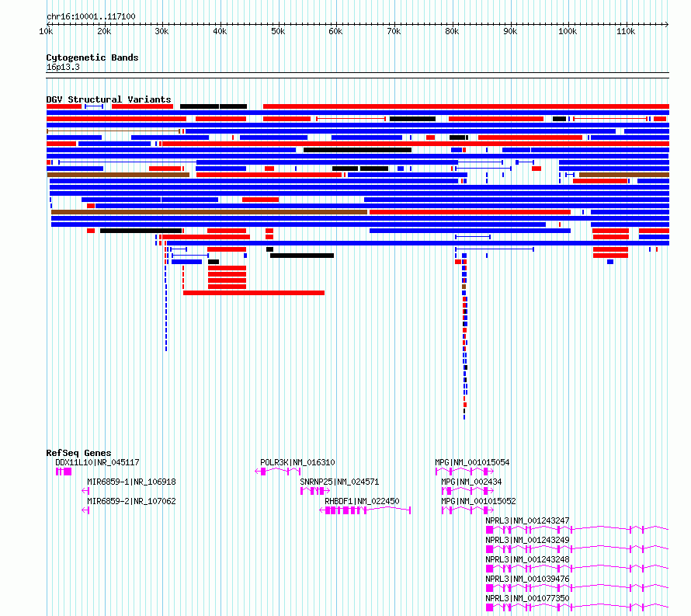Click the MIR6859-1 arrow glyph

click(x=85, y=491)
